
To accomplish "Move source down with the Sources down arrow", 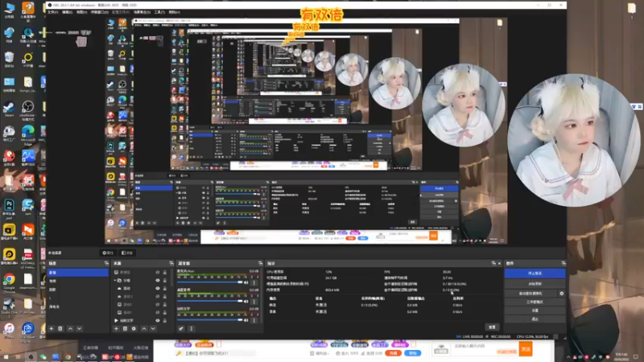I will (153, 329).
